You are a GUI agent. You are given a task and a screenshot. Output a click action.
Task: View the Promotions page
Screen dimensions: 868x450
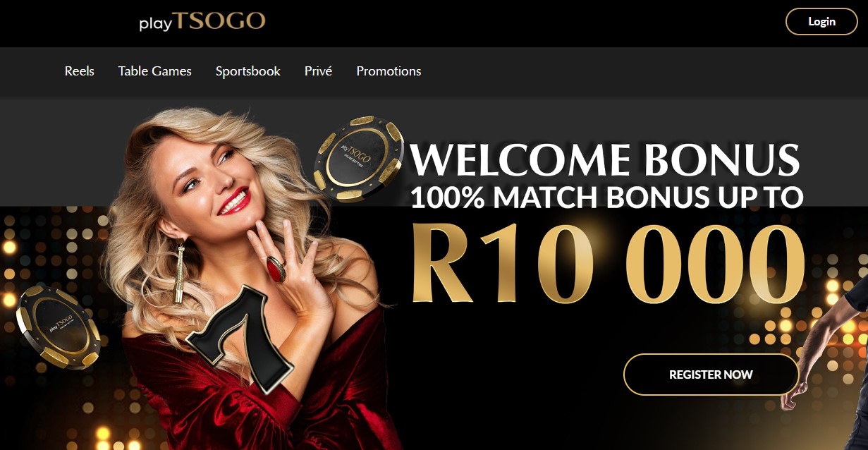click(389, 71)
